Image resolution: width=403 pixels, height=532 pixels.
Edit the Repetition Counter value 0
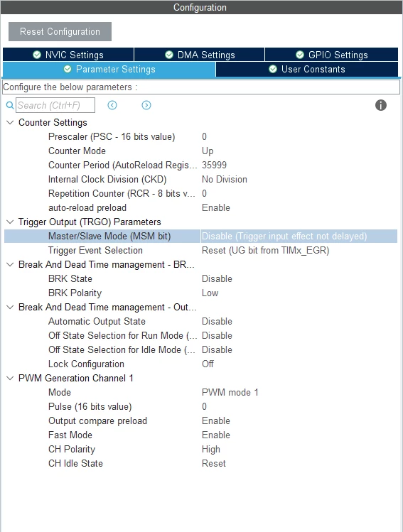pyautogui.click(x=204, y=193)
